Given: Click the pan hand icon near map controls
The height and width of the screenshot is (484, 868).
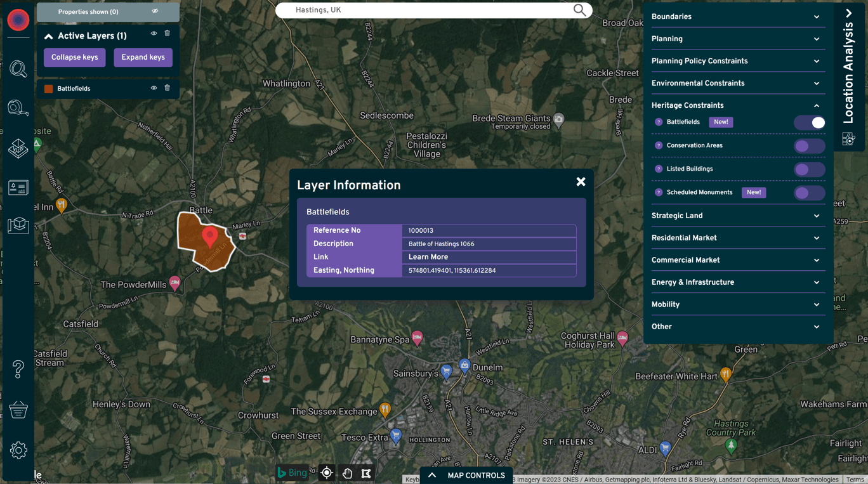Looking at the screenshot, I should point(346,473).
